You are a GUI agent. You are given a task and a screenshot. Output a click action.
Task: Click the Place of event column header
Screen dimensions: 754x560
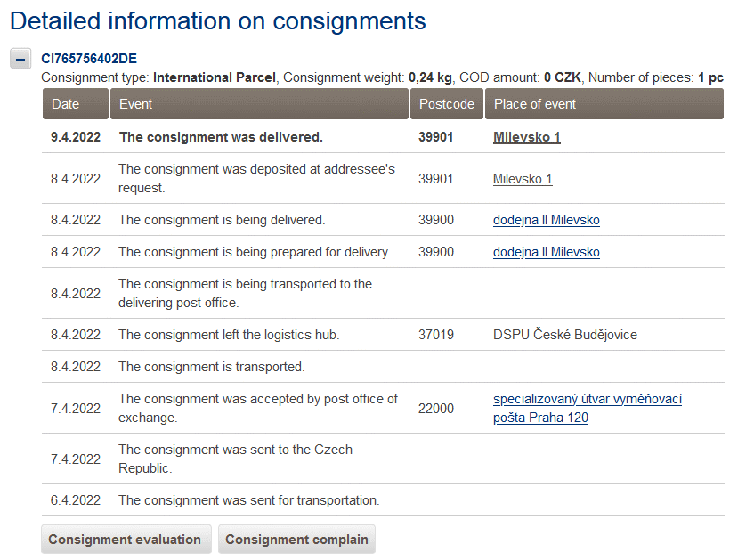535,104
